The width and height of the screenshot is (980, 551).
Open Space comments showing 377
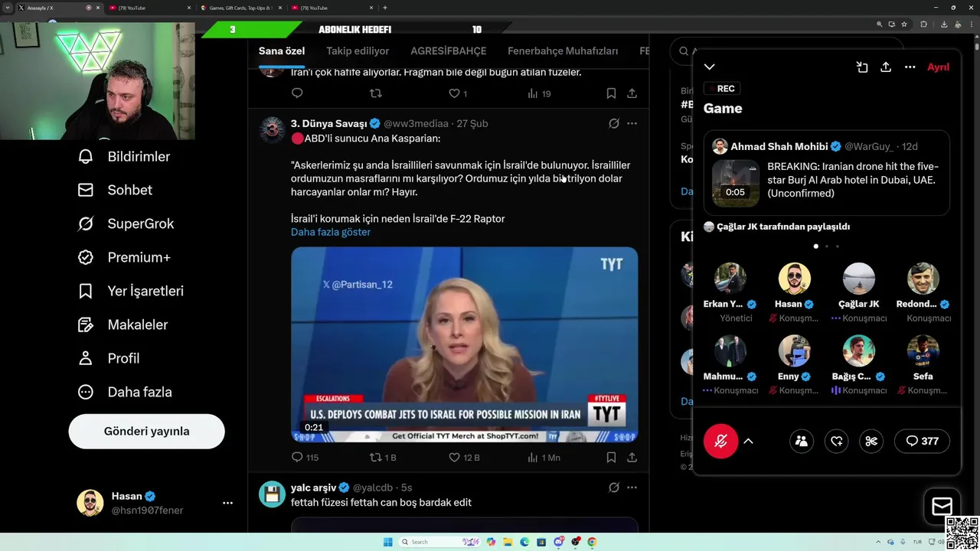tap(922, 441)
